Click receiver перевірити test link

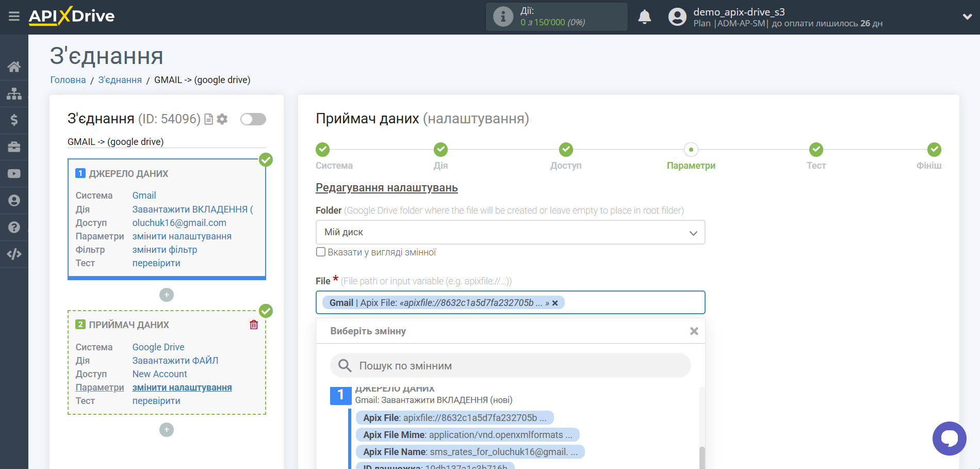pyautogui.click(x=156, y=401)
